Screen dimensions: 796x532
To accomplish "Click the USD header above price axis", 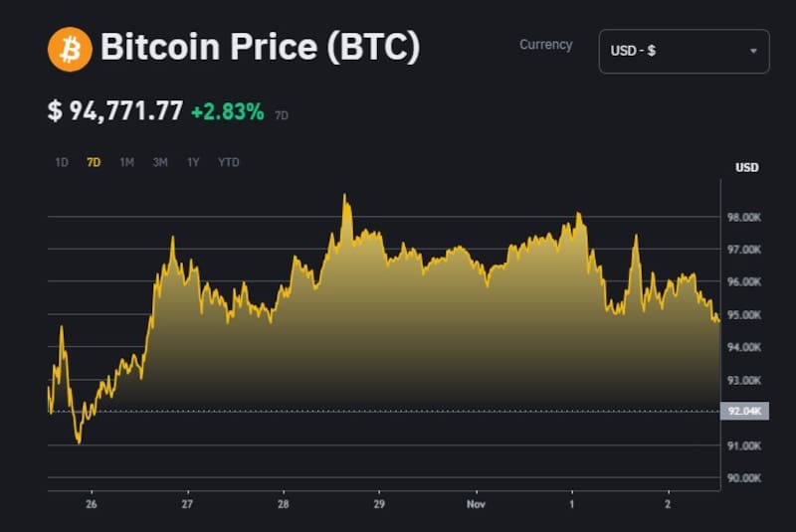I will point(747,167).
